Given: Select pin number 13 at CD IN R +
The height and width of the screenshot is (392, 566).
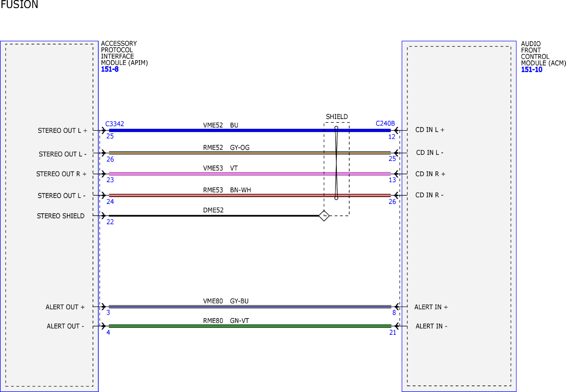Looking at the screenshot, I should (392, 180).
